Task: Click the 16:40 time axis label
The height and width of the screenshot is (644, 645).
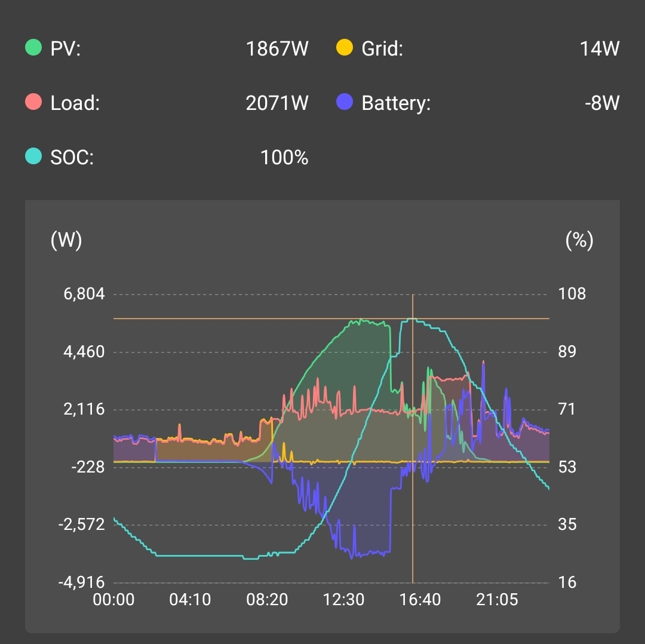Action: [420, 600]
